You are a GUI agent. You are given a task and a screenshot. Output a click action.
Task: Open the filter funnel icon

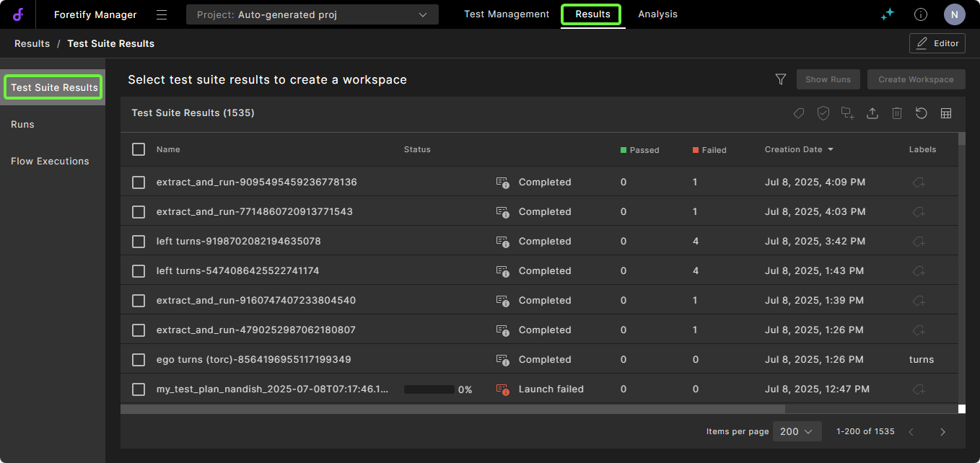pyautogui.click(x=780, y=79)
